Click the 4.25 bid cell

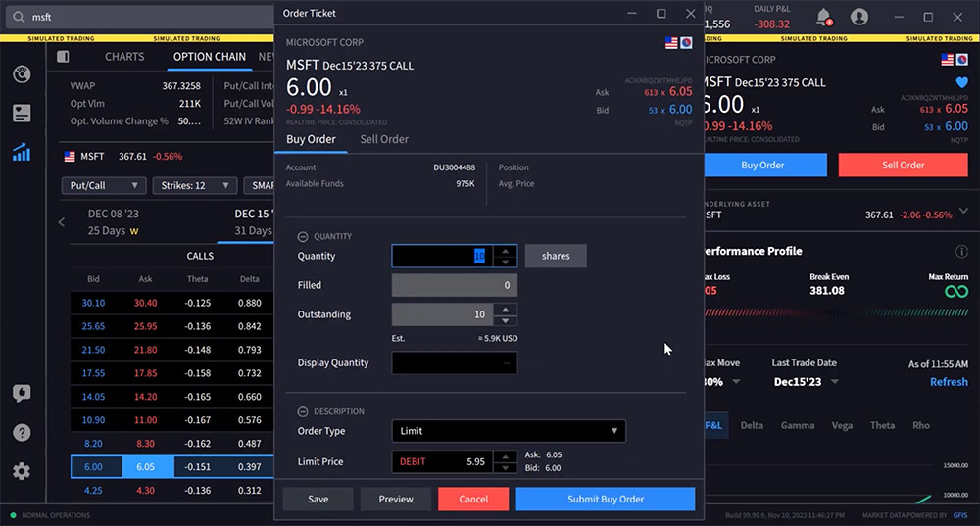point(94,491)
